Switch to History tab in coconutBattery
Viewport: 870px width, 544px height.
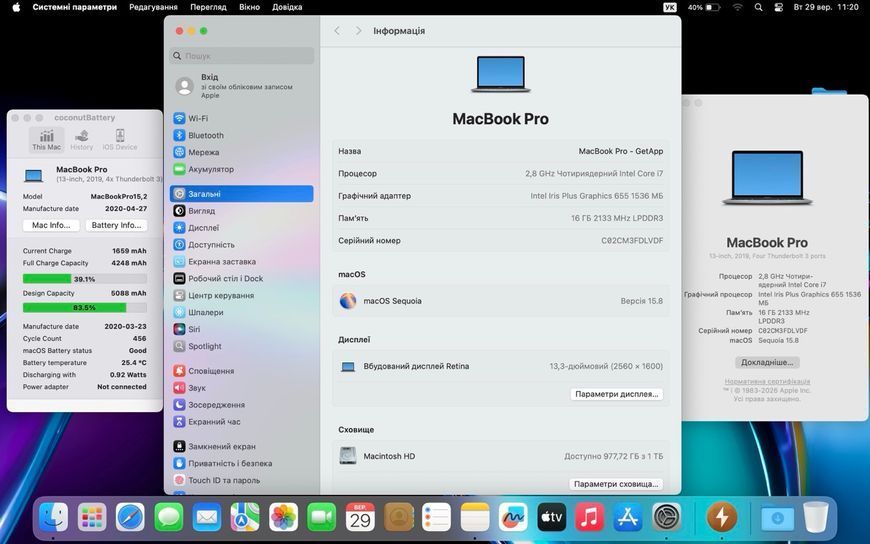click(82, 140)
